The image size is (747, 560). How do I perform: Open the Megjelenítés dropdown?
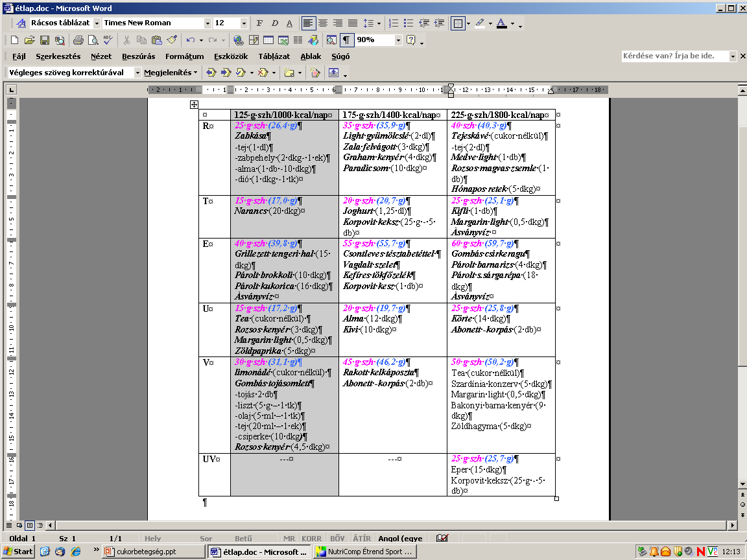tap(171, 73)
